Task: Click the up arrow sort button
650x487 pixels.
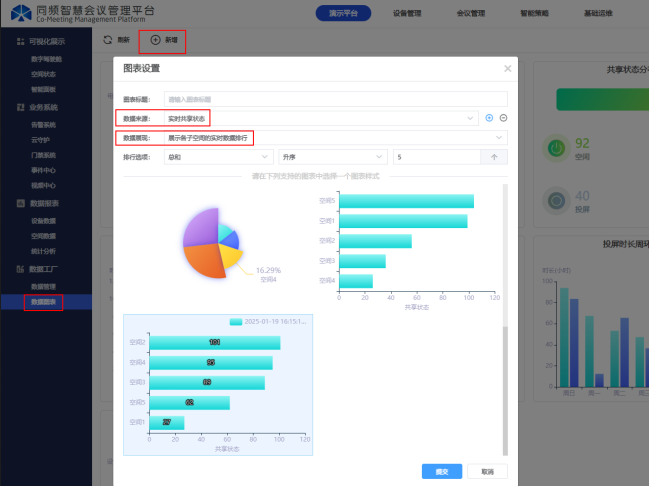Action: pyautogui.click(x=495, y=157)
